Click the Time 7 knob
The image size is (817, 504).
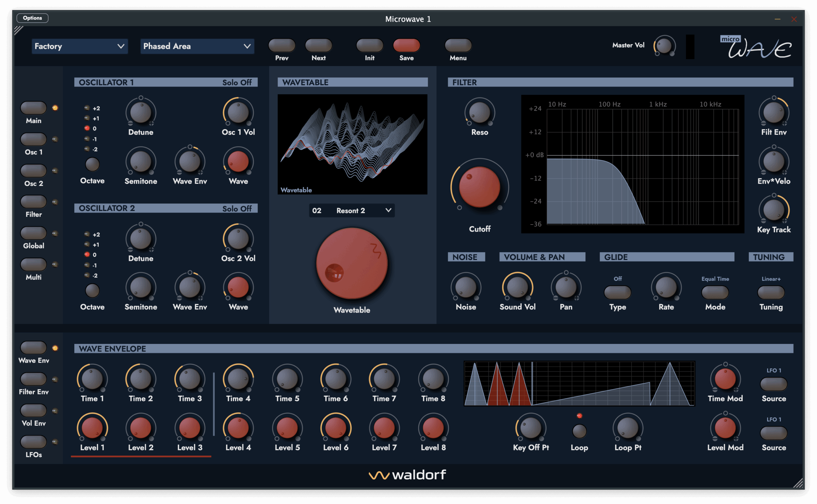[384, 379]
